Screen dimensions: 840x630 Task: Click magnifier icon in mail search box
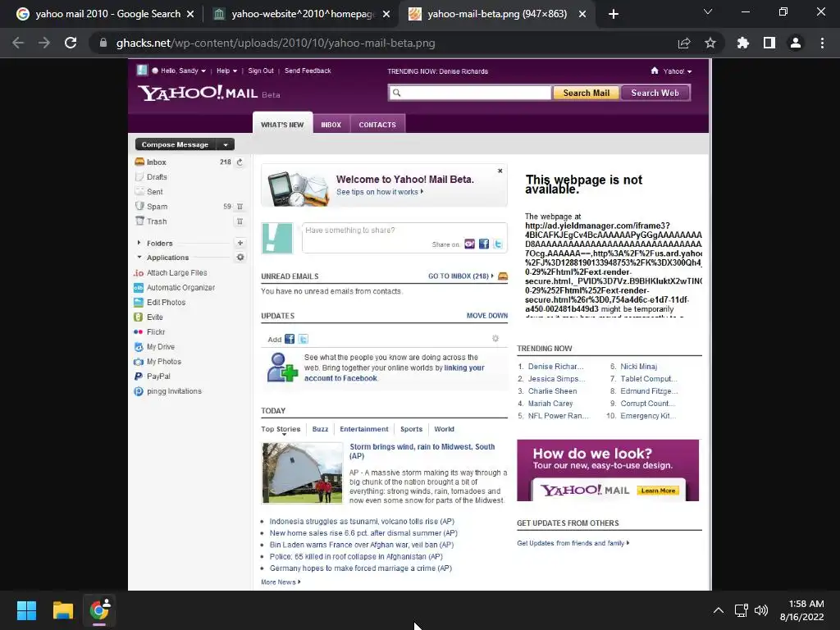tap(396, 93)
